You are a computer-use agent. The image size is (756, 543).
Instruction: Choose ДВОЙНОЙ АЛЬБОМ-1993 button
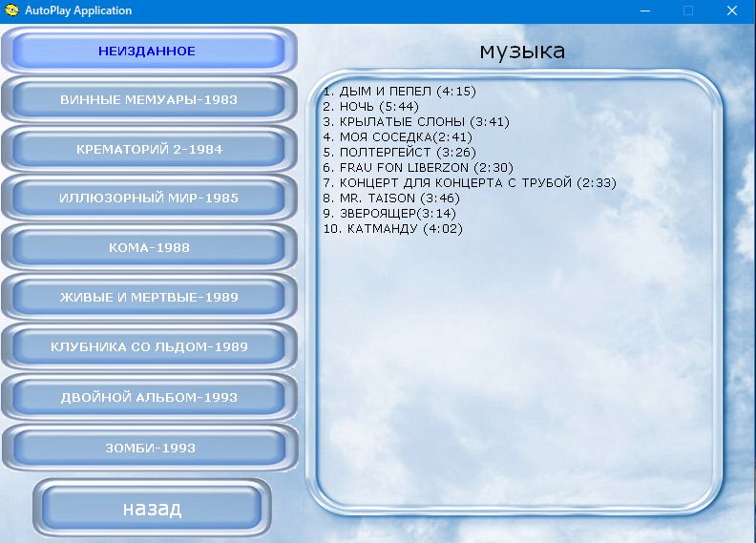(x=149, y=397)
